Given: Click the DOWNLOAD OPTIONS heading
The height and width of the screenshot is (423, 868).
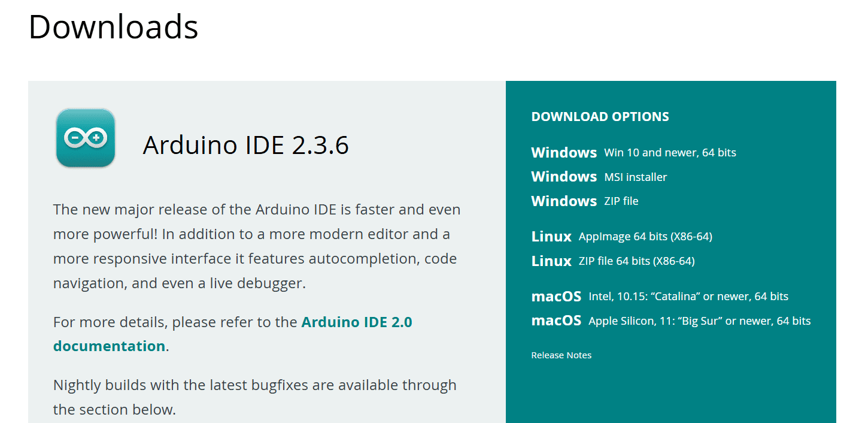Looking at the screenshot, I should [600, 117].
